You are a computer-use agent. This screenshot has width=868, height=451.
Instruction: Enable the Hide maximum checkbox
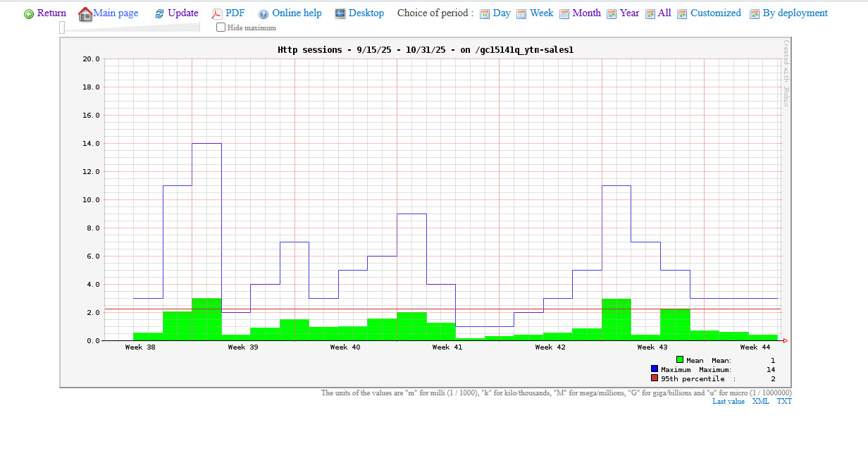click(221, 27)
